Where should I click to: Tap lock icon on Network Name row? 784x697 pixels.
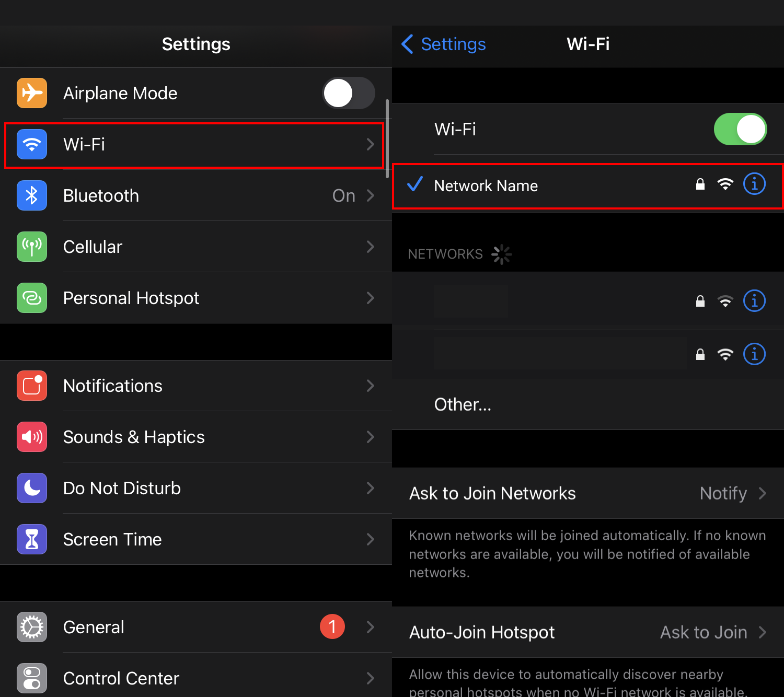[700, 184]
